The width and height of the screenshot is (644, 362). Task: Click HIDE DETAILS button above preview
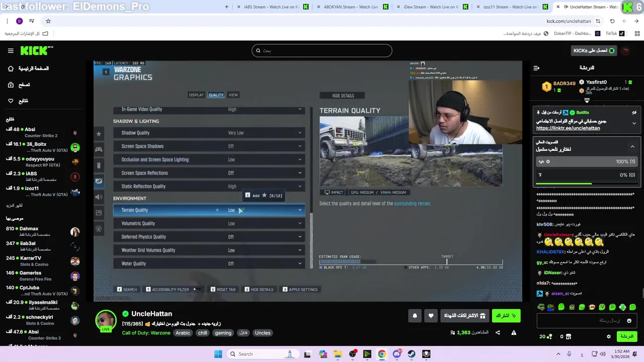point(342,96)
